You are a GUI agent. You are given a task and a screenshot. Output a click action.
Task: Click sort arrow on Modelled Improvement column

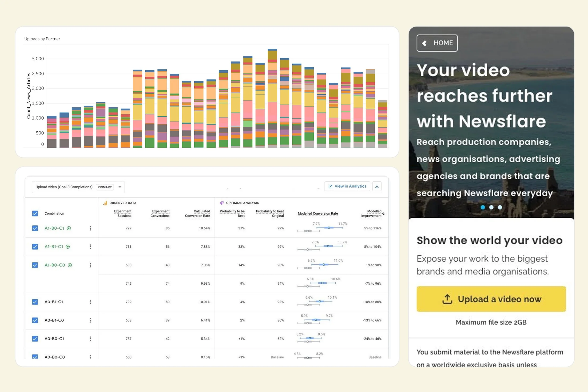(x=384, y=213)
